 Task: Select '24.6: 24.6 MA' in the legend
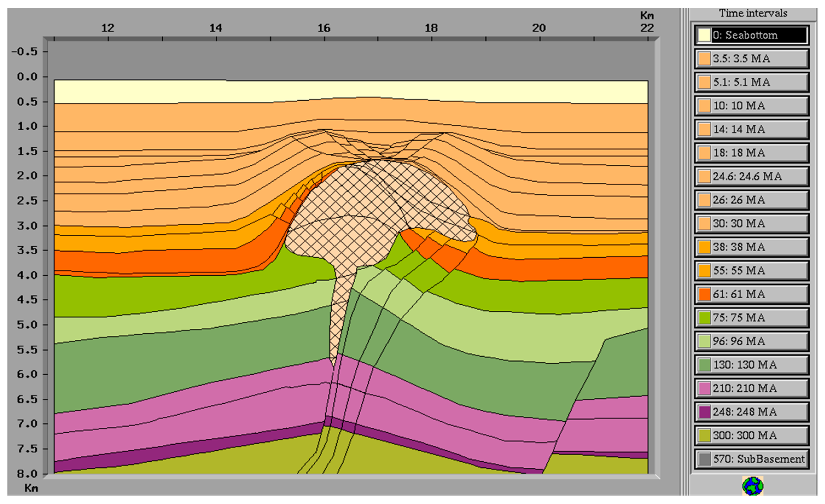pyautogui.click(x=752, y=176)
